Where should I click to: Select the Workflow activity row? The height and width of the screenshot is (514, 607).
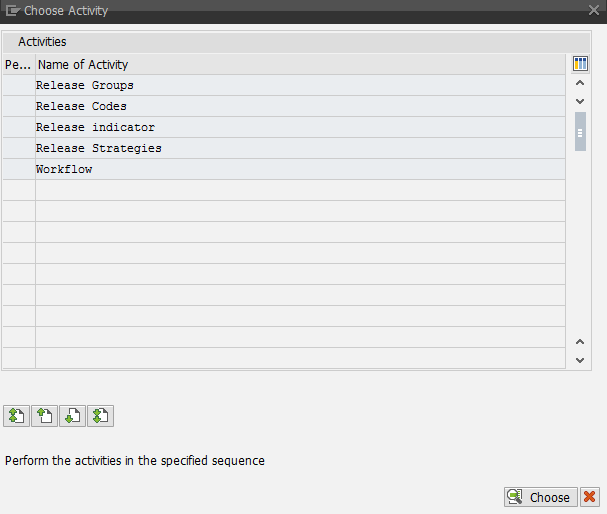pyautogui.click(x=64, y=169)
